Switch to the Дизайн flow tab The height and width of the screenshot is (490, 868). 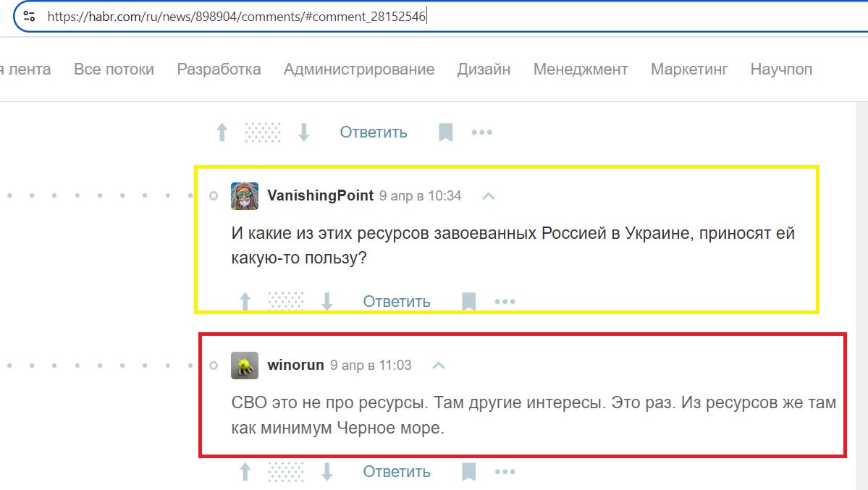click(x=484, y=69)
